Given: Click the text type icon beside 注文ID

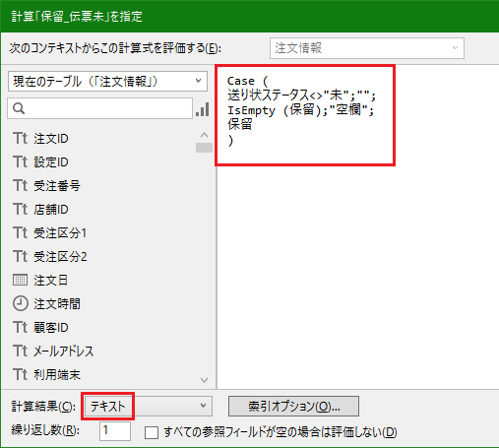Looking at the screenshot, I should click(21, 138).
